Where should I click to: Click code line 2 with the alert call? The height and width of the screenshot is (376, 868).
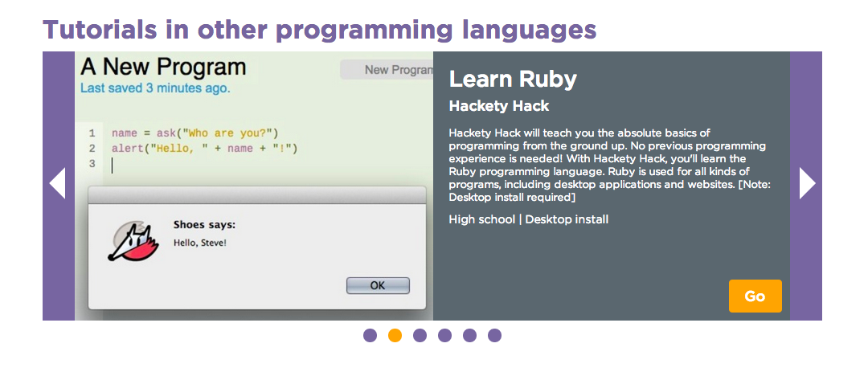204,149
